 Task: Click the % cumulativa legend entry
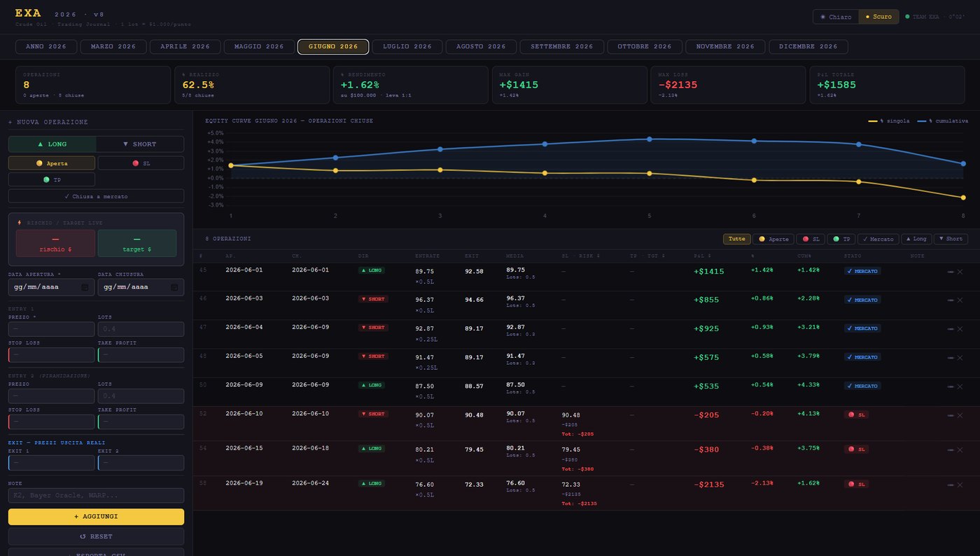click(x=943, y=121)
